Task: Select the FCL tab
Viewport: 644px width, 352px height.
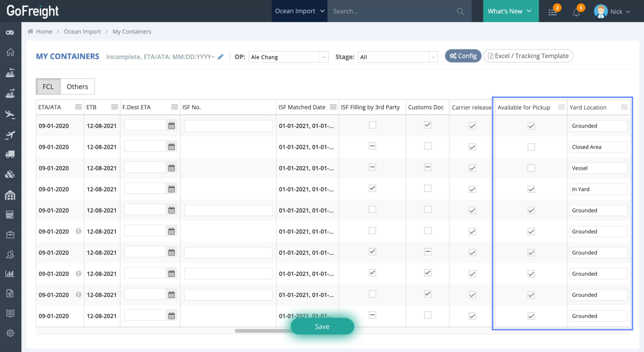Action: [x=48, y=86]
